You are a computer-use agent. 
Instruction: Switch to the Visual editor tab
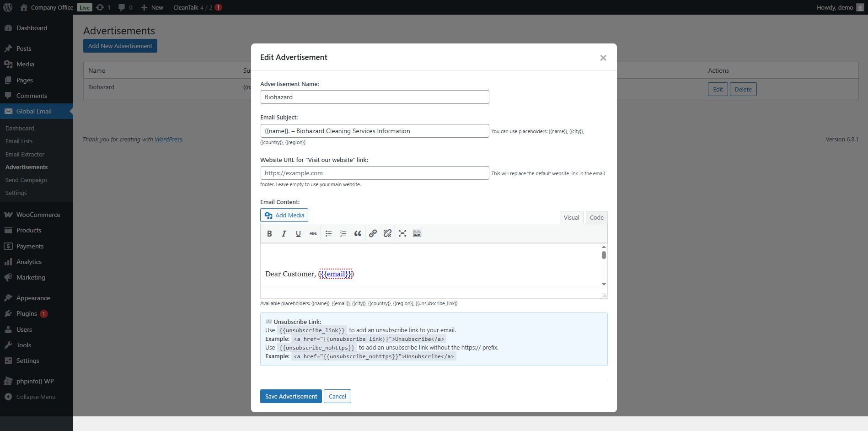tap(571, 217)
